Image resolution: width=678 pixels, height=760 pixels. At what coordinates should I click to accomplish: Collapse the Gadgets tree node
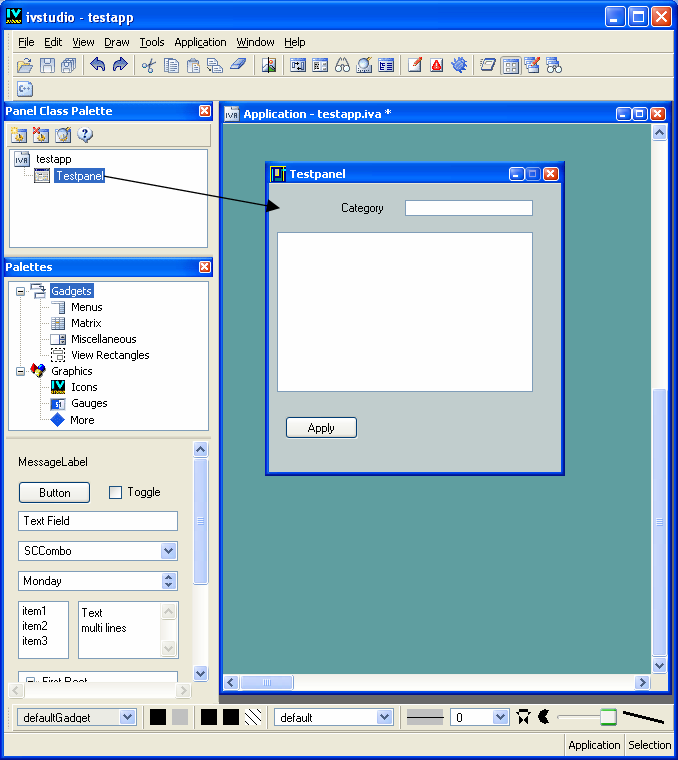click(x=20, y=291)
